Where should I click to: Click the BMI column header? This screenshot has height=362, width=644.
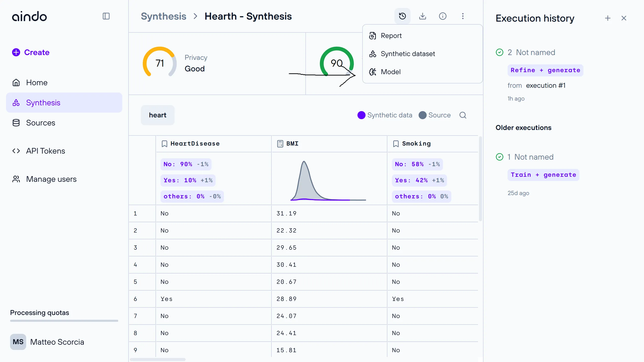click(x=329, y=144)
